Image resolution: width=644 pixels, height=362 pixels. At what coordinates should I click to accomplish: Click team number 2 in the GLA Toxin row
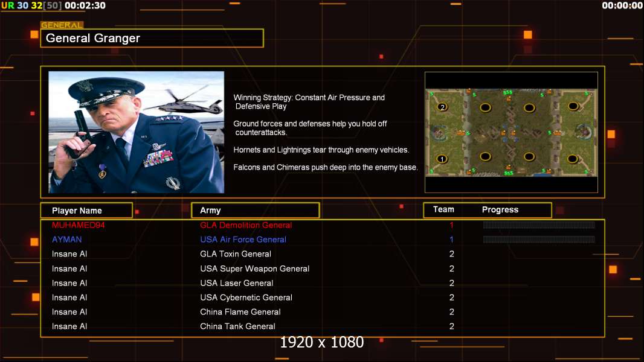452,254
